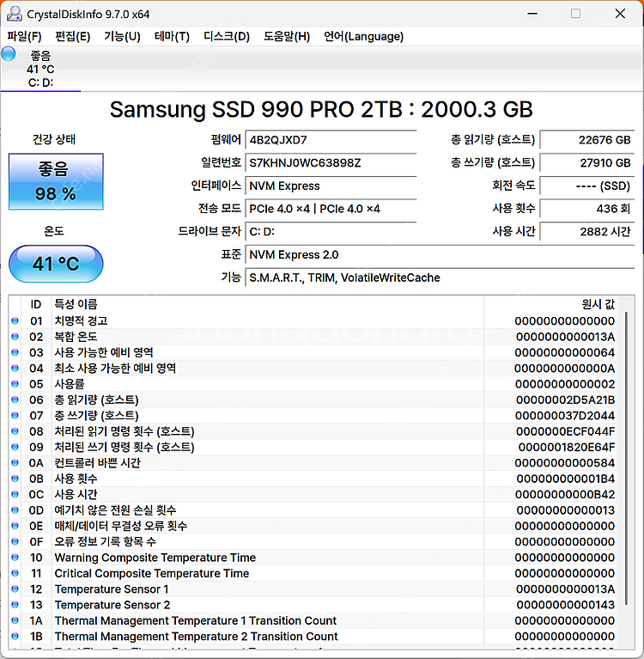Click the transfer mode field PCIe 4.0 x4
The width and height of the screenshot is (644, 659).
click(331, 209)
